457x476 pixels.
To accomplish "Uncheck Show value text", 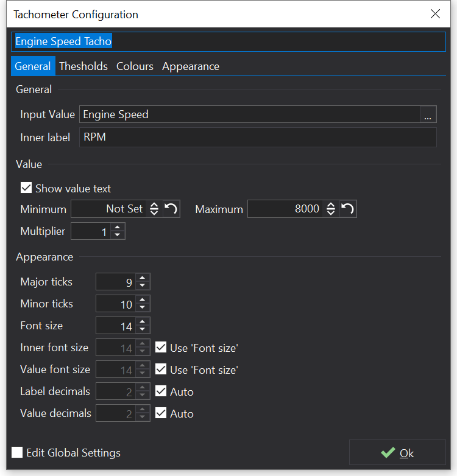I will [26, 188].
